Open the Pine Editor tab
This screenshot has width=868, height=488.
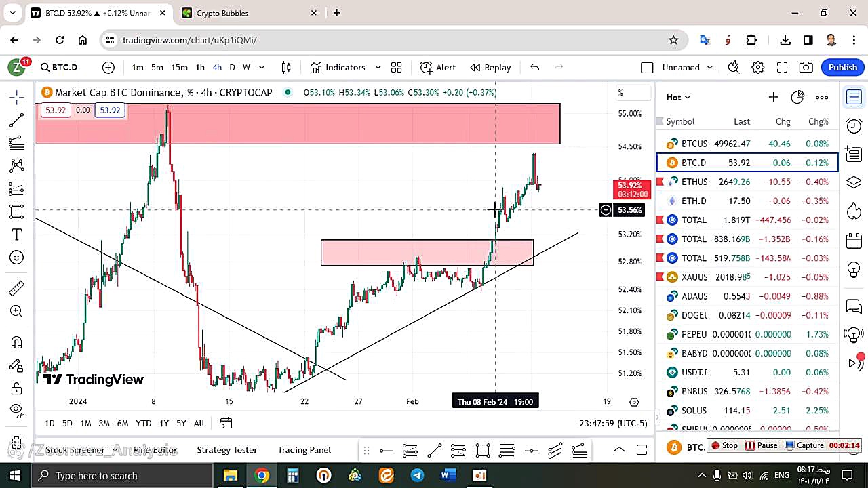155,450
